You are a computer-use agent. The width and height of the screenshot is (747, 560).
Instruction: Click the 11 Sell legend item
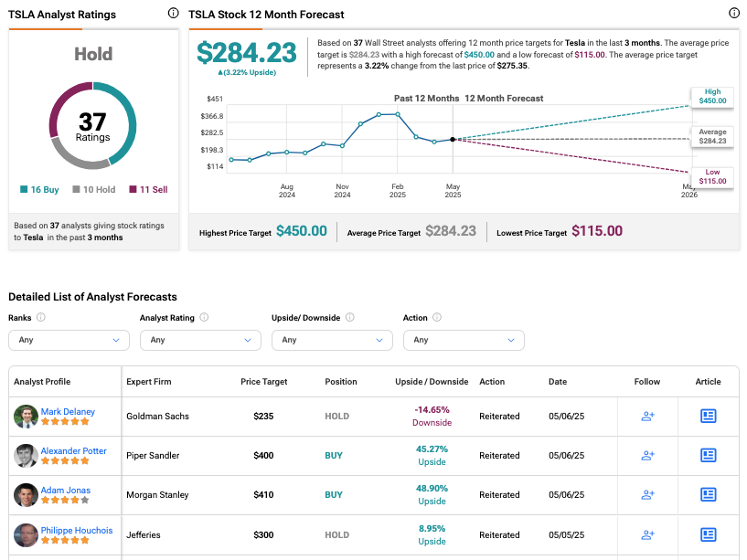pyautogui.click(x=149, y=189)
